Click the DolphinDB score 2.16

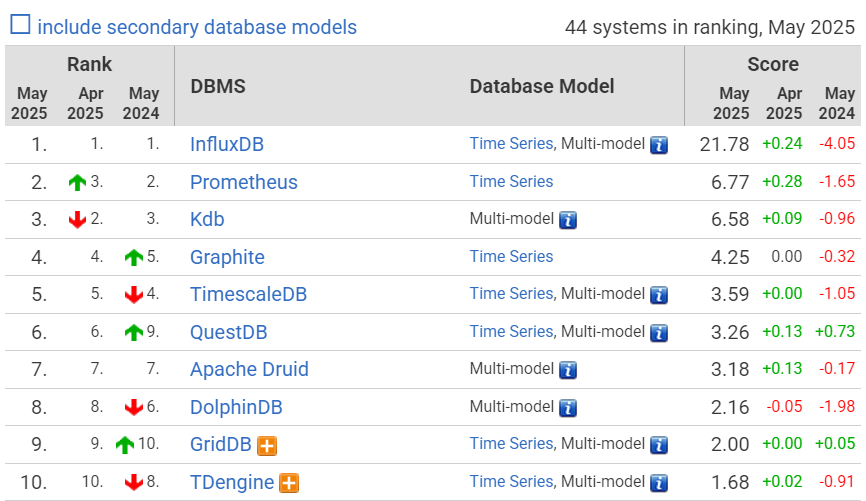(x=730, y=408)
